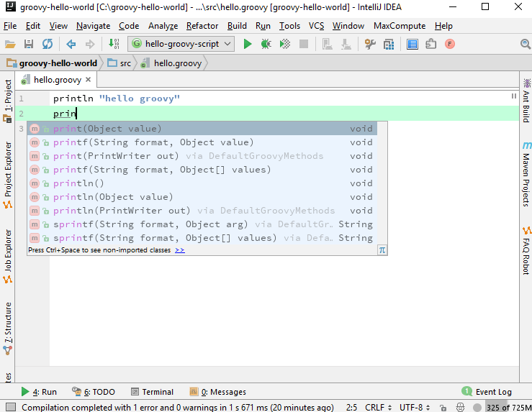Click the 2:5 cursor position indicator

[x=351, y=407]
